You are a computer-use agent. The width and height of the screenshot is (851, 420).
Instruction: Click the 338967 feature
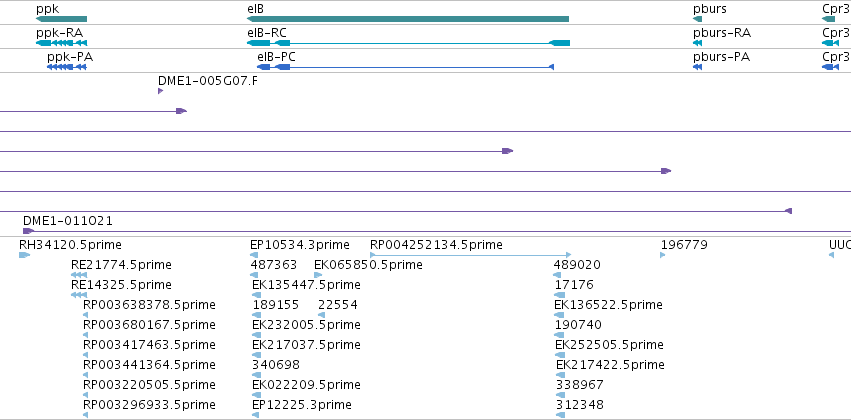pyautogui.click(x=580, y=385)
